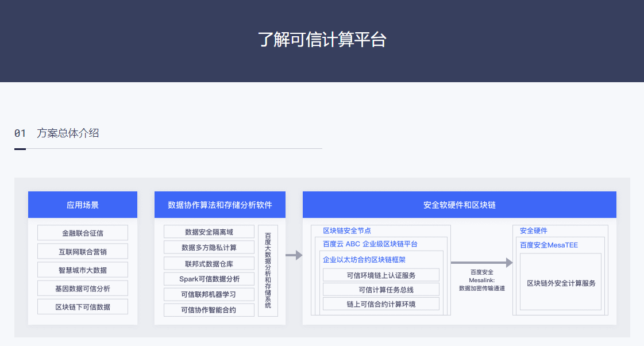Image resolution: width=644 pixels, height=346 pixels.
Task: Select Spark可信数据分析 box
Action: click(209, 279)
